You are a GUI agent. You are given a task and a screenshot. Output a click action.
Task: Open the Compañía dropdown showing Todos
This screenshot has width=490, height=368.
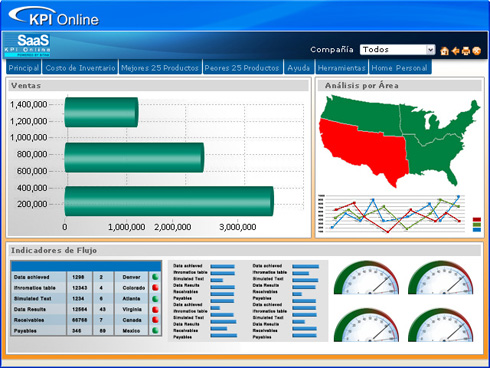[x=397, y=50]
